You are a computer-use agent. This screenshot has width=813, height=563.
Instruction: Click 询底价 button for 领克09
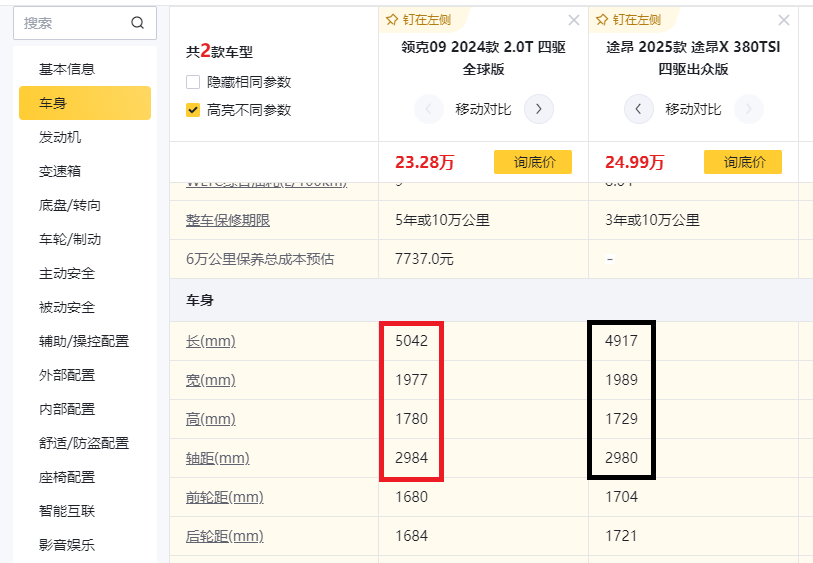533,162
